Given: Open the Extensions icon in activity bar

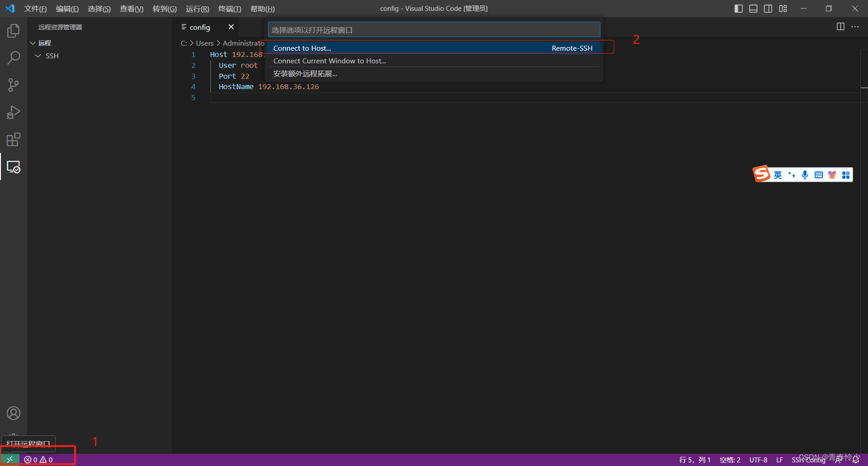Looking at the screenshot, I should [13, 139].
